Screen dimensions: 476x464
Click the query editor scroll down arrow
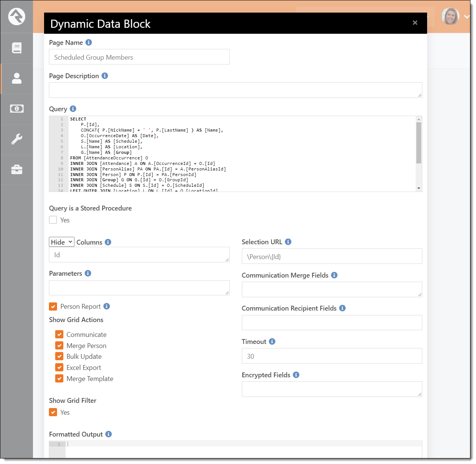pyautogui.click(x=419, y=188)
